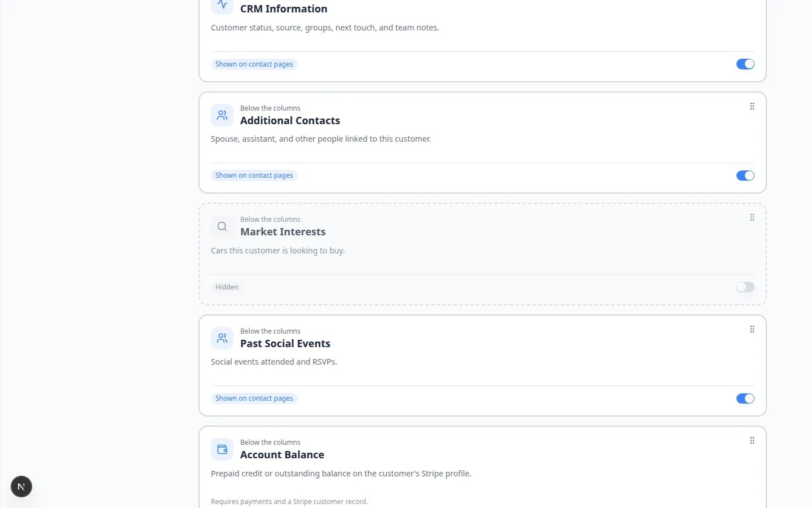Grab the Market Interests drag handle

pyautogui.click(x=752, y=217)
